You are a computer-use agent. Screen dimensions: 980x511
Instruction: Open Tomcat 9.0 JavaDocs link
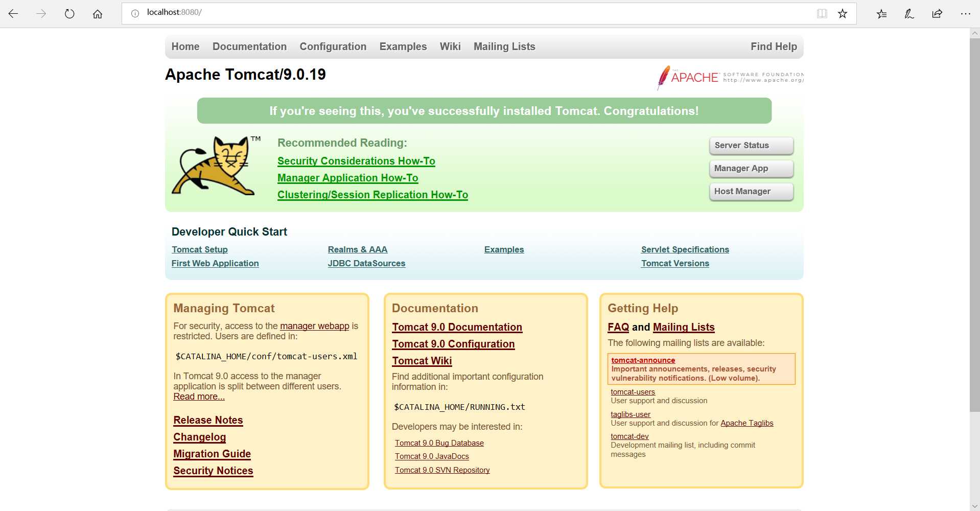[x=432, y=456]
